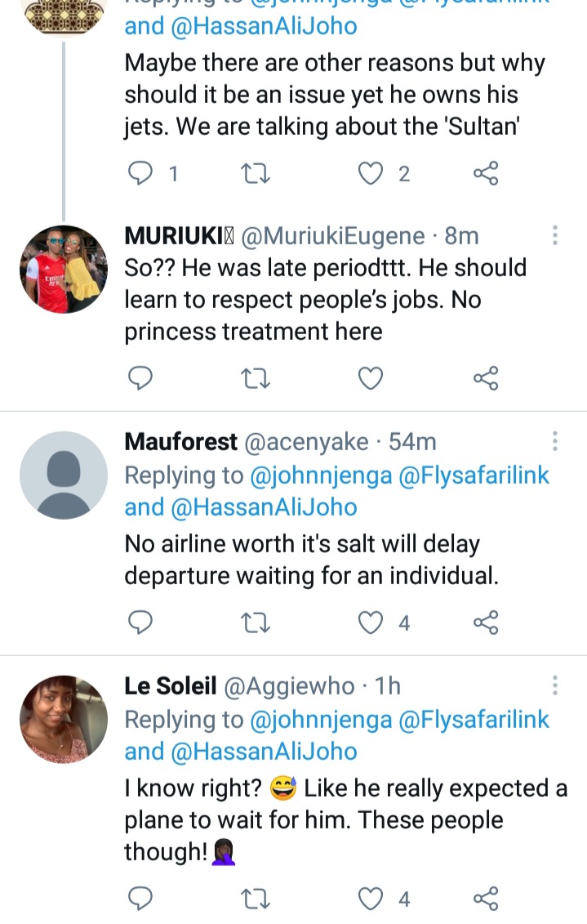Open more options for Mauforest's tweet
Viewport: 587px width, 924px height.
tap(555, 441)
